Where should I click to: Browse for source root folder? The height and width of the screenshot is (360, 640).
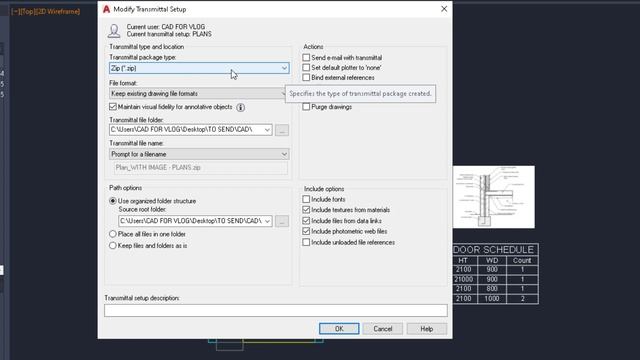[x=282, y=221]
